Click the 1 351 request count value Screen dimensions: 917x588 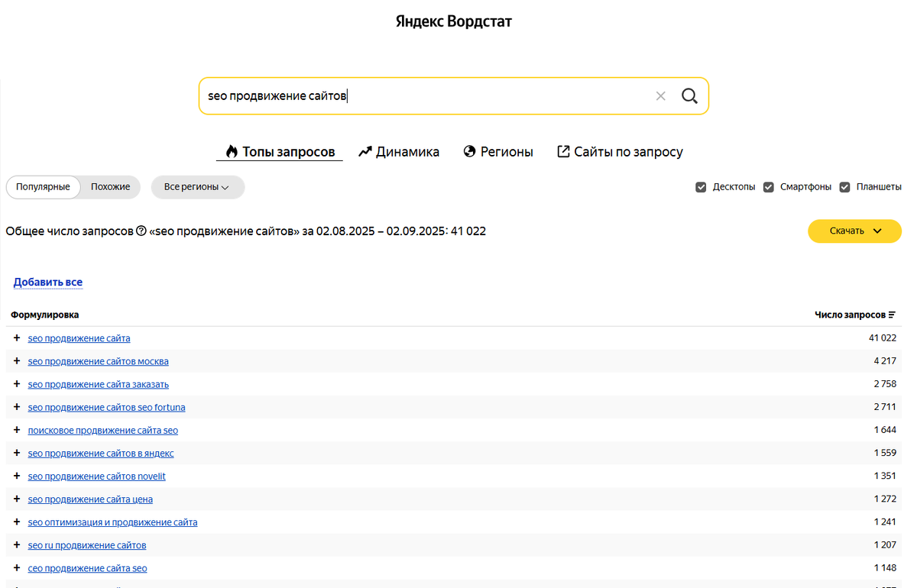point(885,476)
